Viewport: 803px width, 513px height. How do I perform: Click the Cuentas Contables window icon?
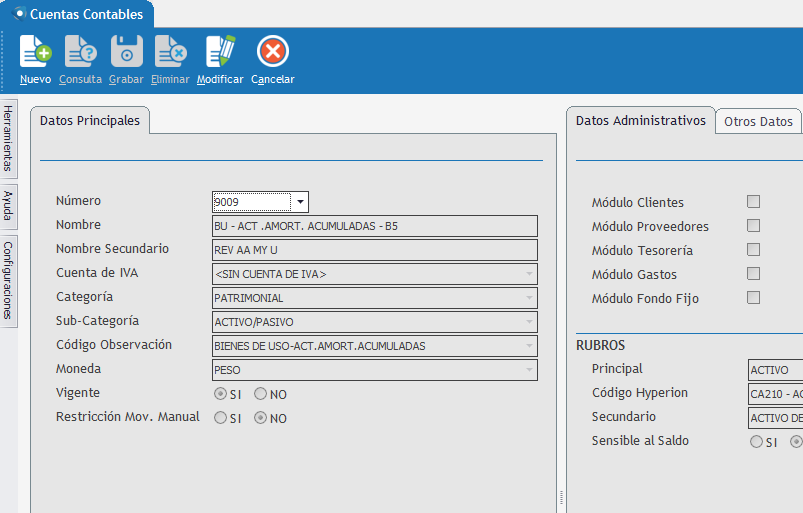[x=19, y=14]
